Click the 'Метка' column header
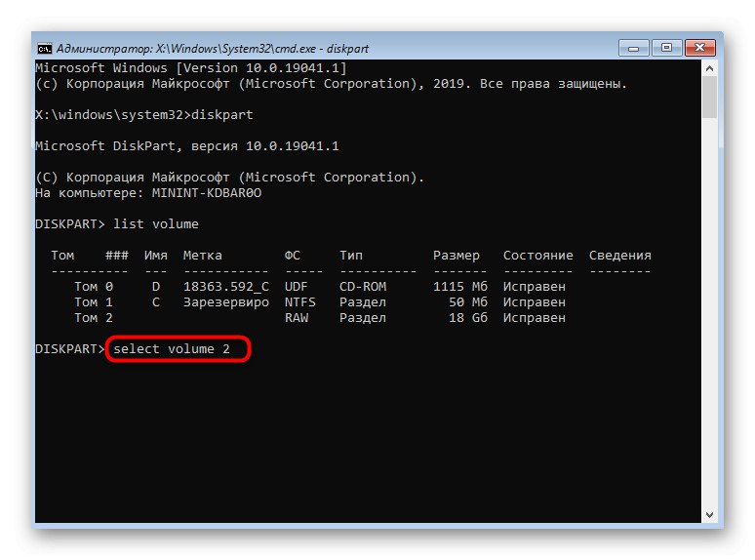The image size is (755, 560). click(x=203, y=256)
